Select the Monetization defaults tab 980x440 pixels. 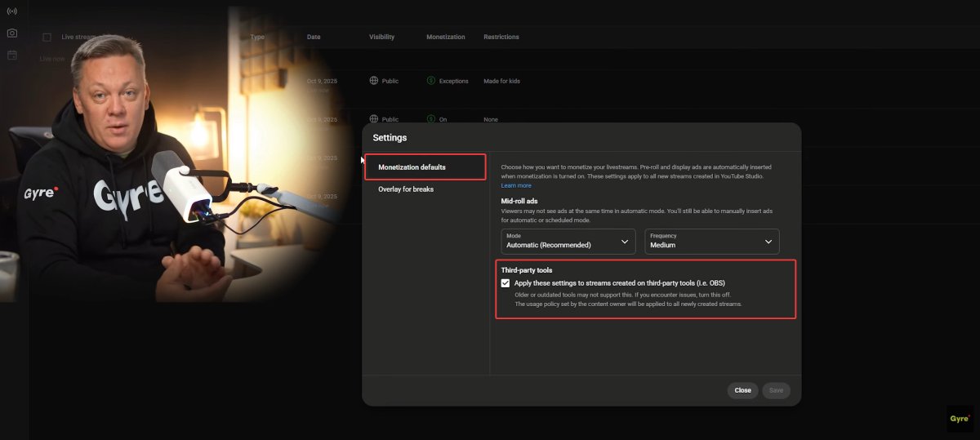pyautogui.click(x=425, y=167)
